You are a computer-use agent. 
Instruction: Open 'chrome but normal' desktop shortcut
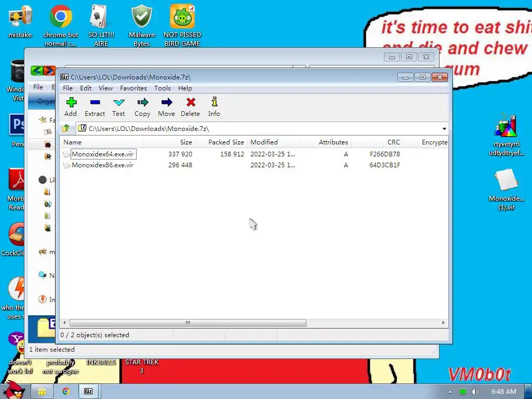(60, 25)
